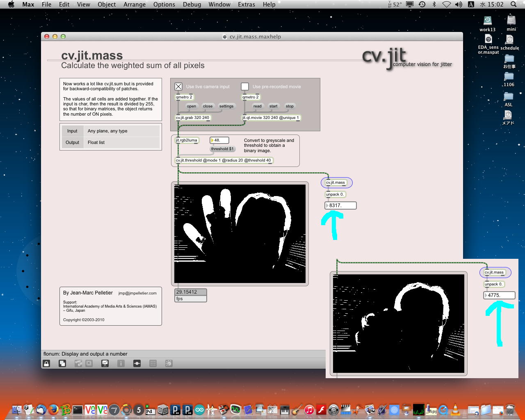
Task: Select the jit.rgb2luma object
Action: pyautogui.click(x=187, y=140)
